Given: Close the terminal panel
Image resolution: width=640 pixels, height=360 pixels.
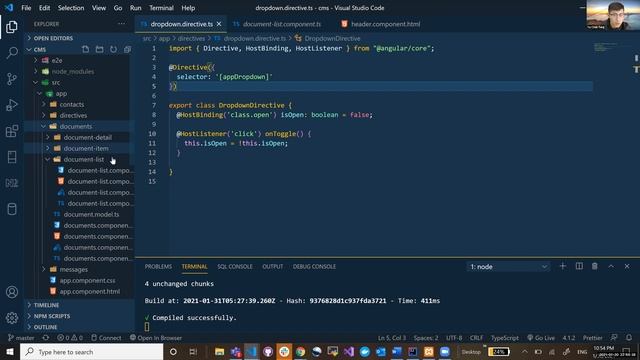Looking at the screenshot, I should pyautogui.click(x=627, y=266).
